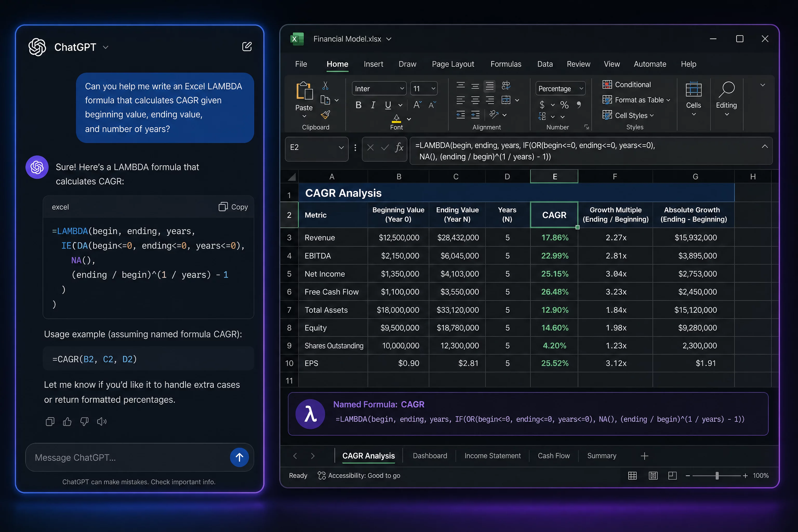Click the Wrap Text icon
This screenshot has height=532, width=798.
[x=506, y=85]
